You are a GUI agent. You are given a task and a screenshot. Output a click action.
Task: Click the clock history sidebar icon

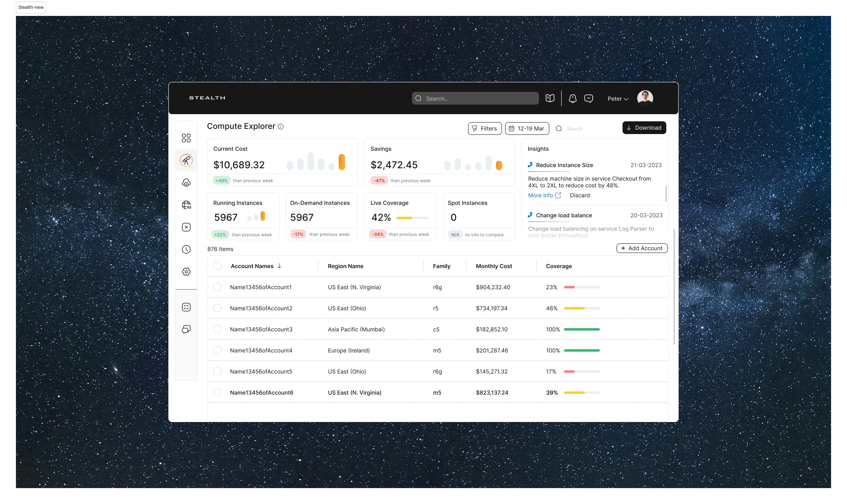pos(186,249)
